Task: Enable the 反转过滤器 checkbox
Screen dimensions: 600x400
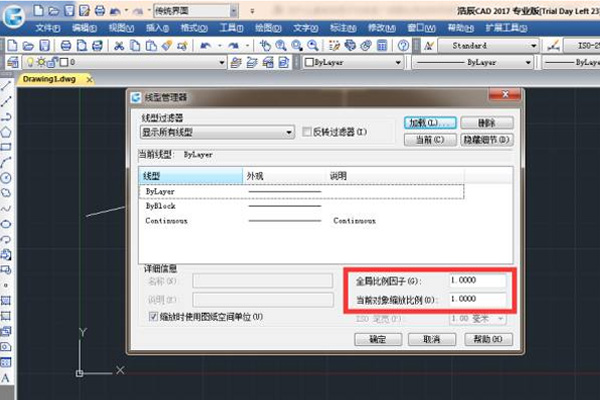Action: click(x=308, y=132)
